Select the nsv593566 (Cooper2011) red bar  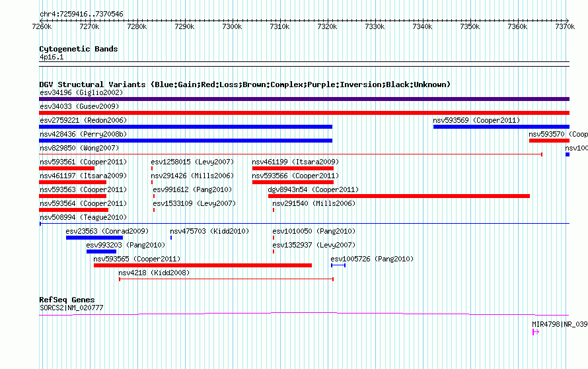pos(293,182)
